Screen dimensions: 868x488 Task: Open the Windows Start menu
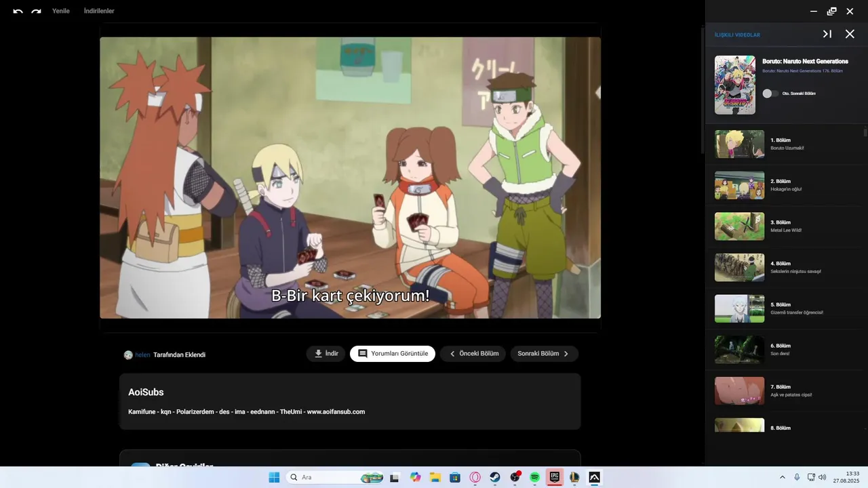tap(274, 477)
